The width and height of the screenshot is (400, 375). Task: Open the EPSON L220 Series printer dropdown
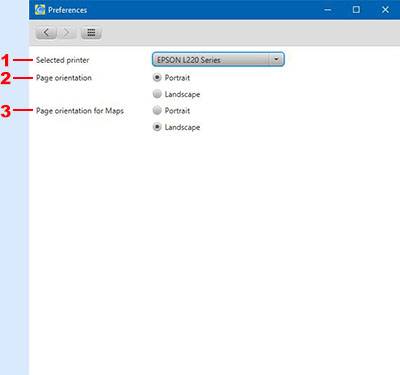coord(218,60)
